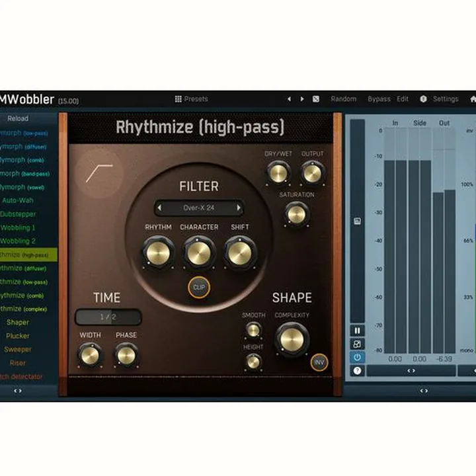
Task: Select the Rhythmize (complex) preset
Action: tap(24, 309)
